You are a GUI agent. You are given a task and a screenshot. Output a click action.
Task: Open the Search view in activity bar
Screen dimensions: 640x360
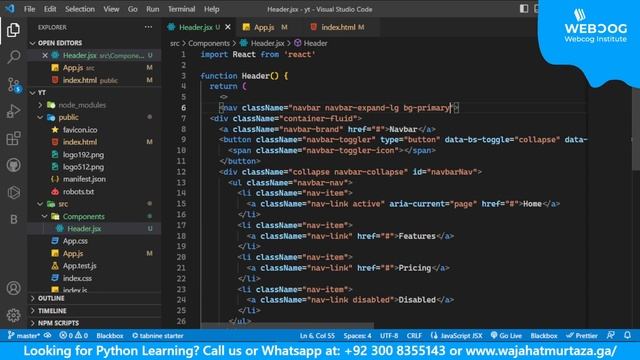[13, 57]
